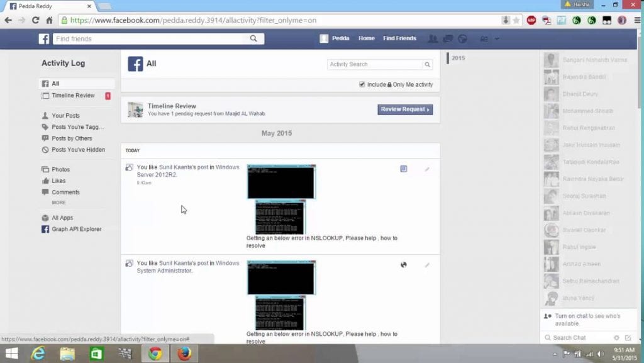Click the edit pencil on the first activity
644x363 pixels.
pyautogui.click(x=427, y=169)
